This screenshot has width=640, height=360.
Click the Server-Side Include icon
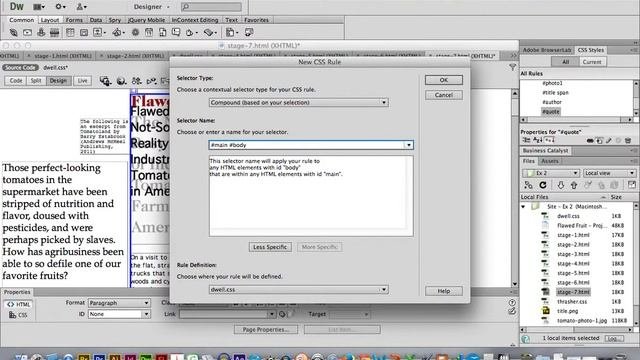162,32
